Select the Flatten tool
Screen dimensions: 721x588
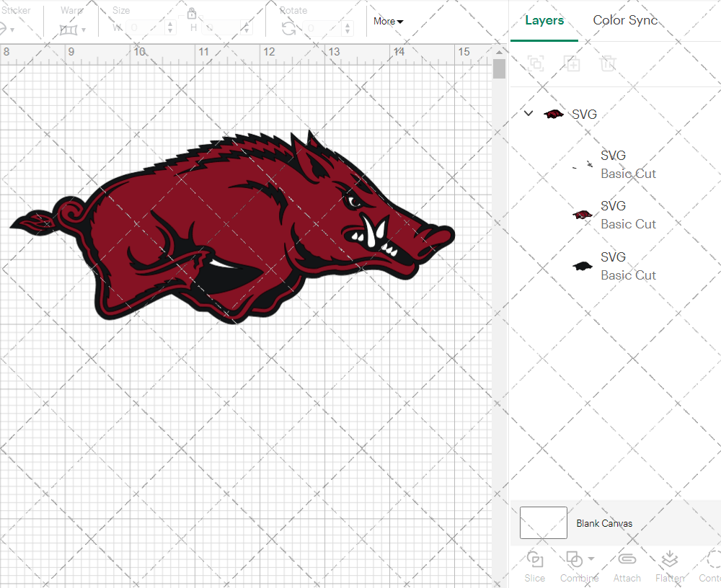coord(669,566)
